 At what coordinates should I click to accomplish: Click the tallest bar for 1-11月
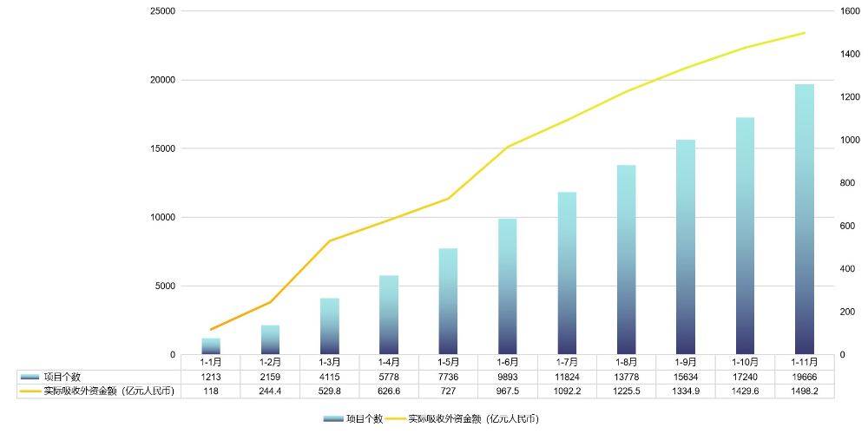805,219
